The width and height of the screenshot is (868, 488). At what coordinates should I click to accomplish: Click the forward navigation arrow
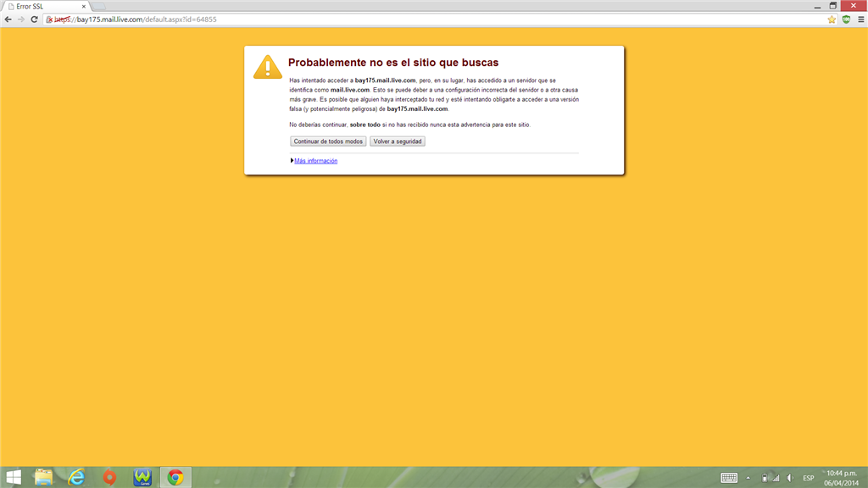coord(21,19)
